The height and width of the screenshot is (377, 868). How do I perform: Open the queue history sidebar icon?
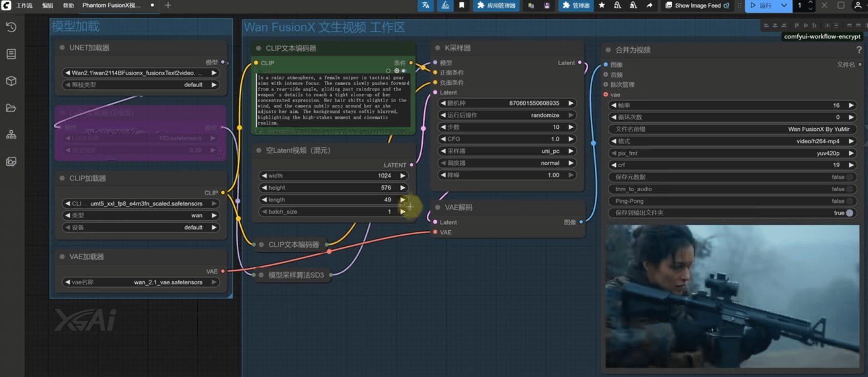11,27
